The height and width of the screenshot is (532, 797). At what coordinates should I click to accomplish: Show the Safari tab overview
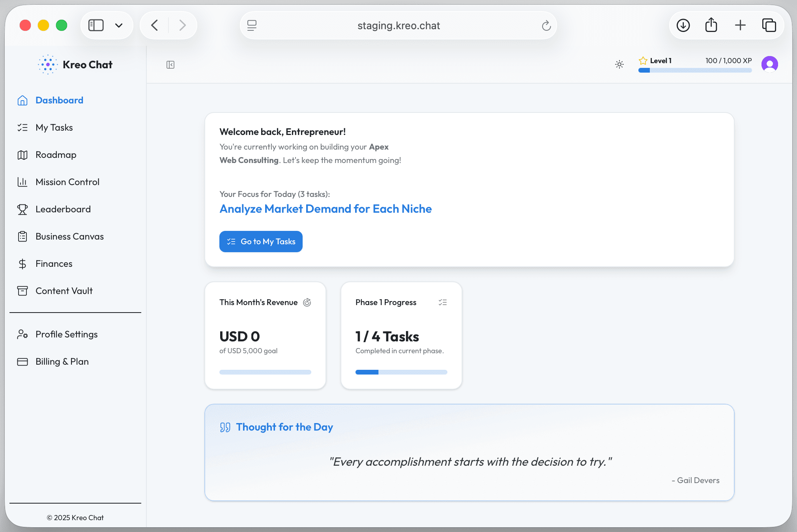point(769,25)
